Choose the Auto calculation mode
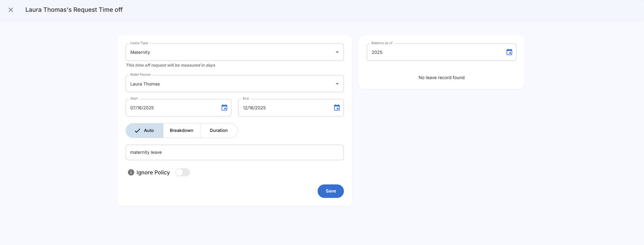 (x=149, y=131)
